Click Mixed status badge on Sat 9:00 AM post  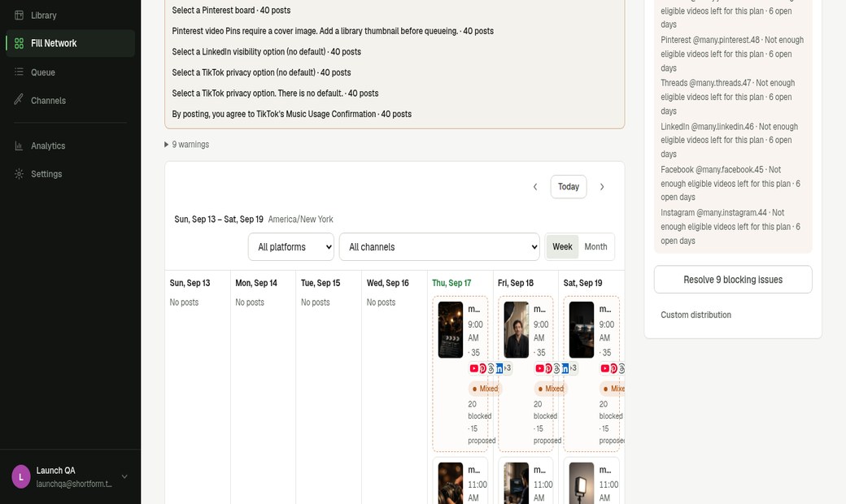pyautogui.click(x=613, y=389)
